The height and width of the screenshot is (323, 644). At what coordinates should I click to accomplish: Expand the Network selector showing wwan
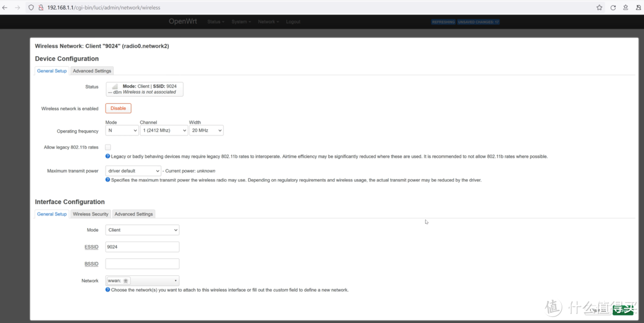(x=142, y=281)
